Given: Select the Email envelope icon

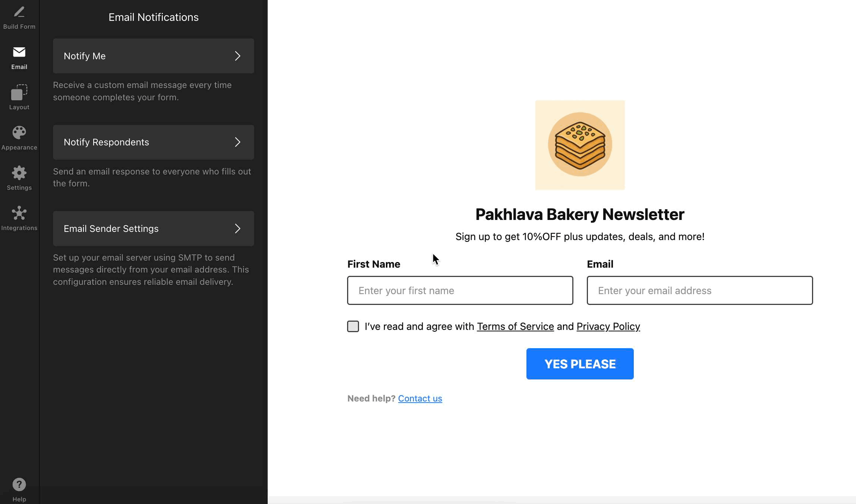Looking at the screenshot, I should coord(19,52).
